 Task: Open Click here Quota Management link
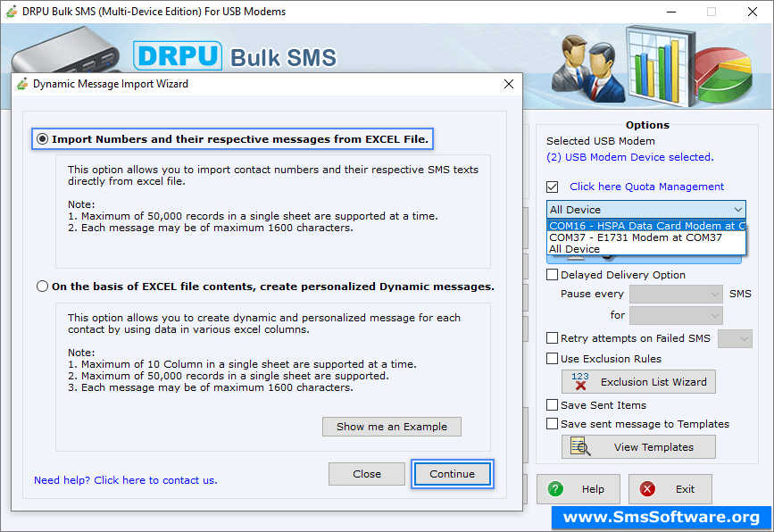coord(646,187)
